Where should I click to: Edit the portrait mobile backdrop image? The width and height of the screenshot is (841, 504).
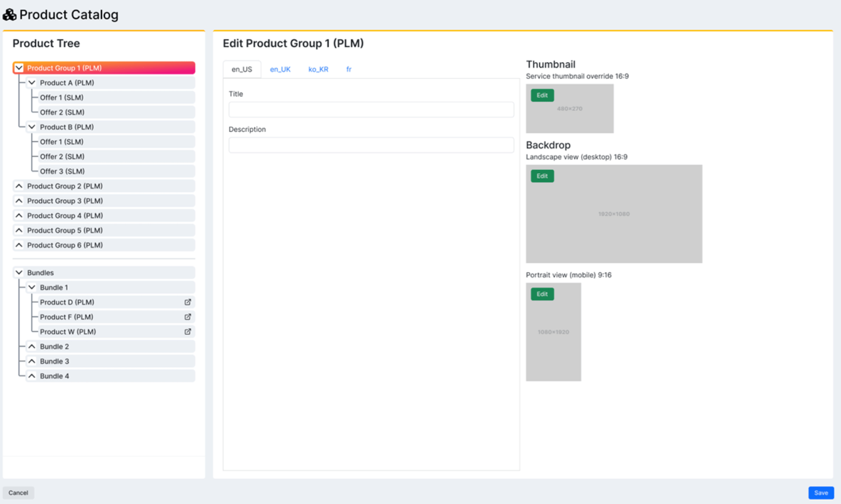542,294
